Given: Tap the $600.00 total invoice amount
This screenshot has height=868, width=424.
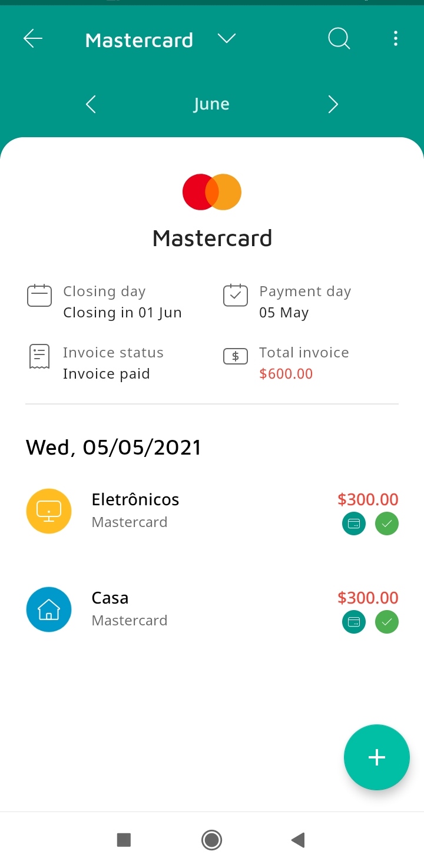Looking at the screenshot, I should coord(286,374).
